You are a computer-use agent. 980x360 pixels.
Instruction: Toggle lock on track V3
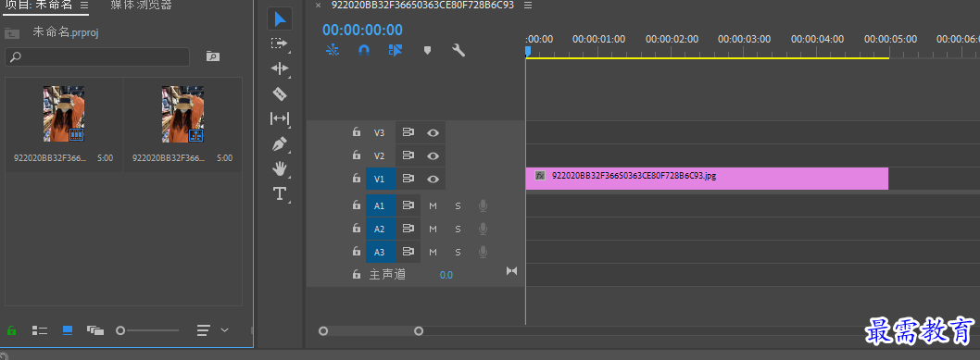pyautogui.click(x=357, y=132)
